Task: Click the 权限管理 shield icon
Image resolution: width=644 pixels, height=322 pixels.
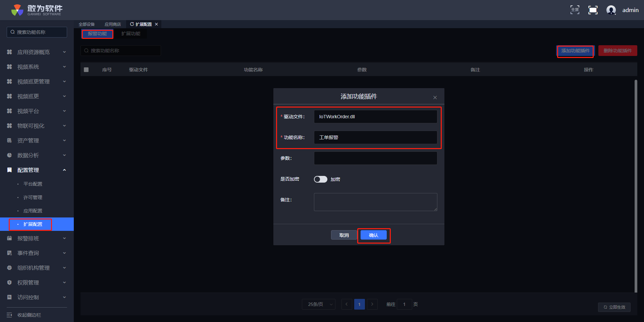Action: 9,282
